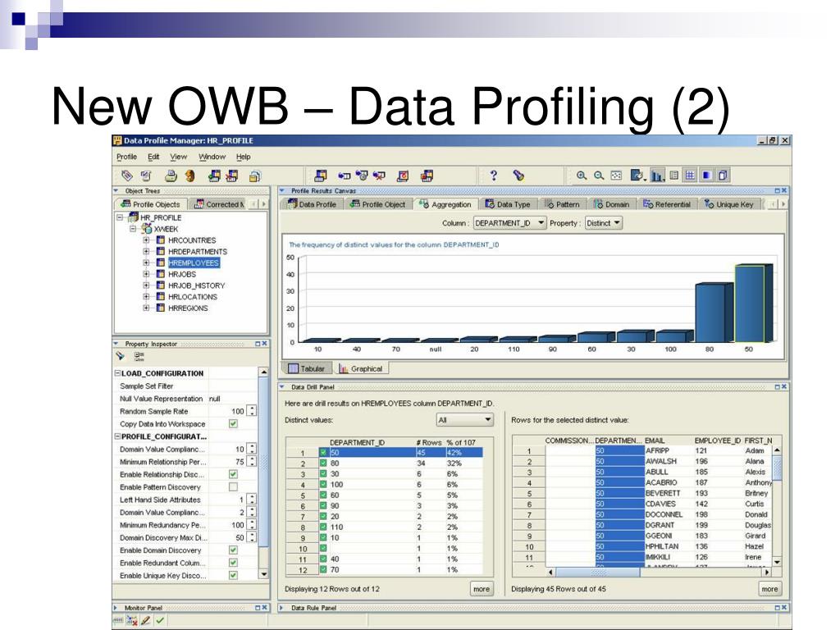Expand the HRDEPARTMENTS tree node
840x630 pixels.
coord(146,251)
